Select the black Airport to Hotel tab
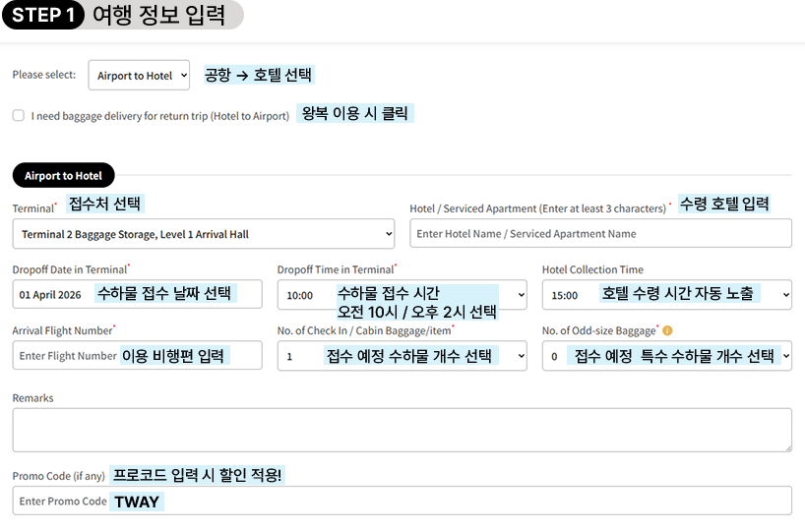This screenshot has height=532, width=805. coord(64,176)
